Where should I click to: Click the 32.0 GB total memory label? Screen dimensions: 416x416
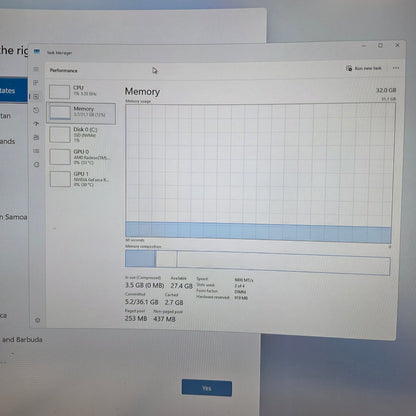386,90
